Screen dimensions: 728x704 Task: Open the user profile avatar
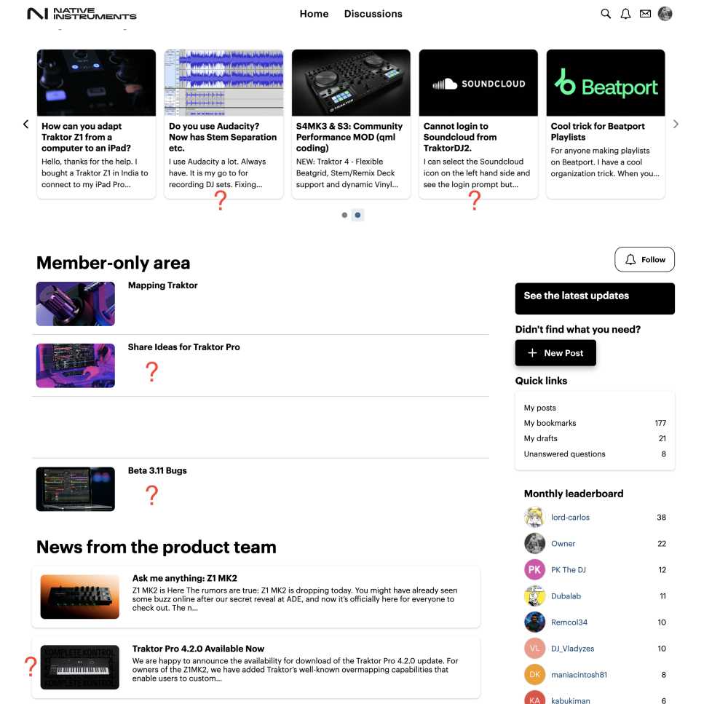[x=665, y=14]
